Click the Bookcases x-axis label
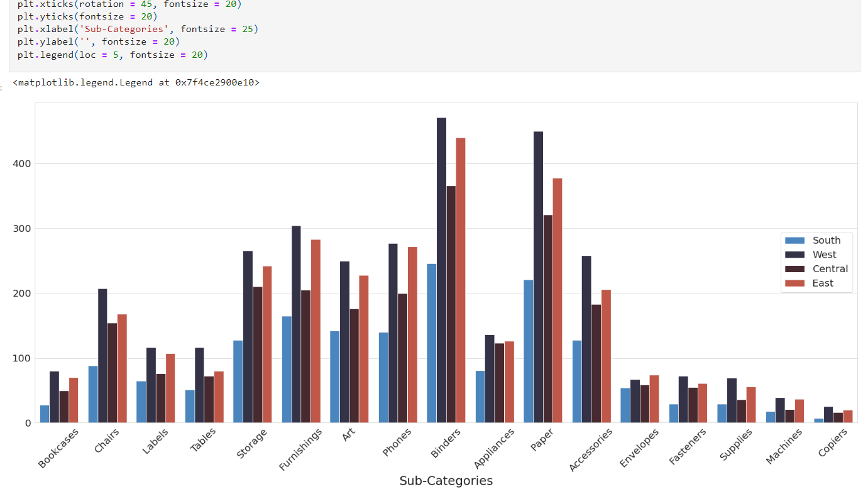Image resolution: width=868 pixels, height=494 pixels. click(59, 448)
